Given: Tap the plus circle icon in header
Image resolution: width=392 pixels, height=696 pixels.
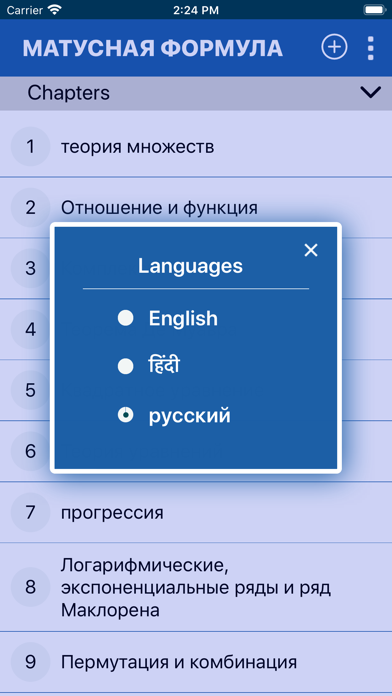Looking at the screenshot, I should (x=334, y=47).
